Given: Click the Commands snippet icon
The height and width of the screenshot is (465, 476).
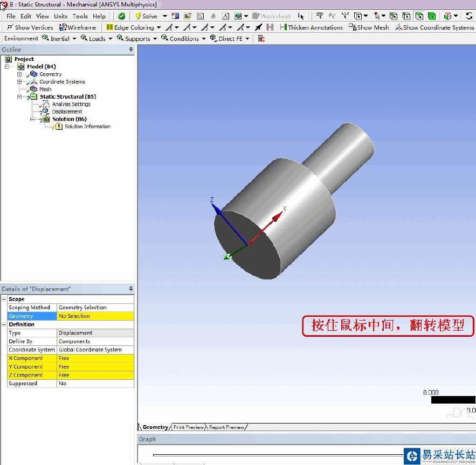Looking at the screenshot, I should (261, 39).
